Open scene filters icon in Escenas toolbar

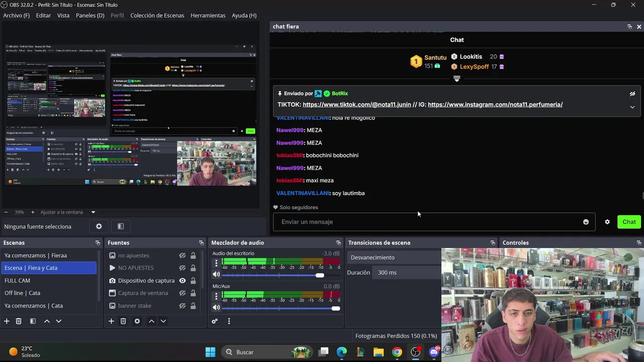(33, 321)
